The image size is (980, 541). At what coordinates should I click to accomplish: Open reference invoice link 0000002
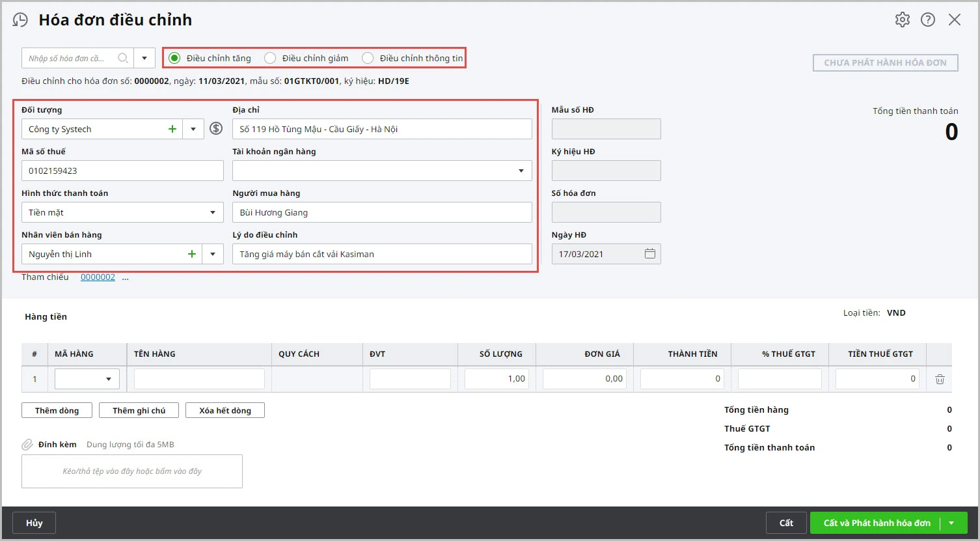[98, 277]
